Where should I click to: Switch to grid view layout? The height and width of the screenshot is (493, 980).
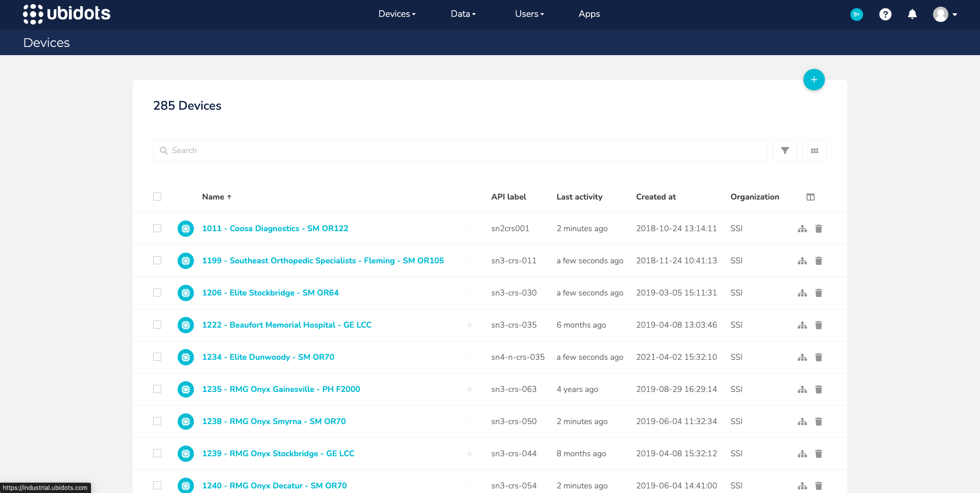tap(814, 151)
